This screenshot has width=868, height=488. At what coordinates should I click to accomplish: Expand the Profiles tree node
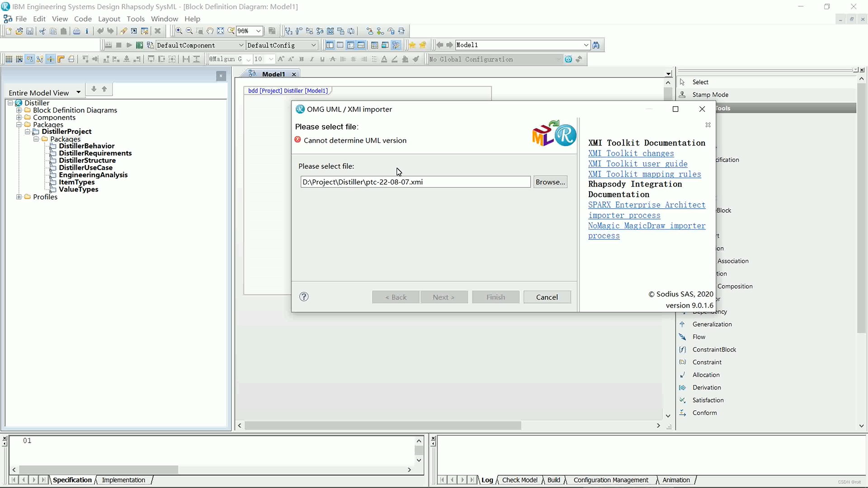pyautogui.click(x=19, y=197)
